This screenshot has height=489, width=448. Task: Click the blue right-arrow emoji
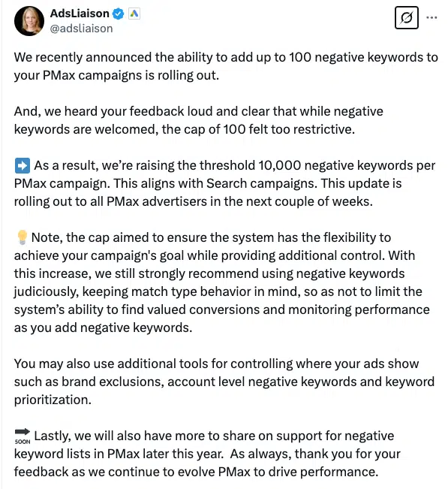[x=23, y=165]
